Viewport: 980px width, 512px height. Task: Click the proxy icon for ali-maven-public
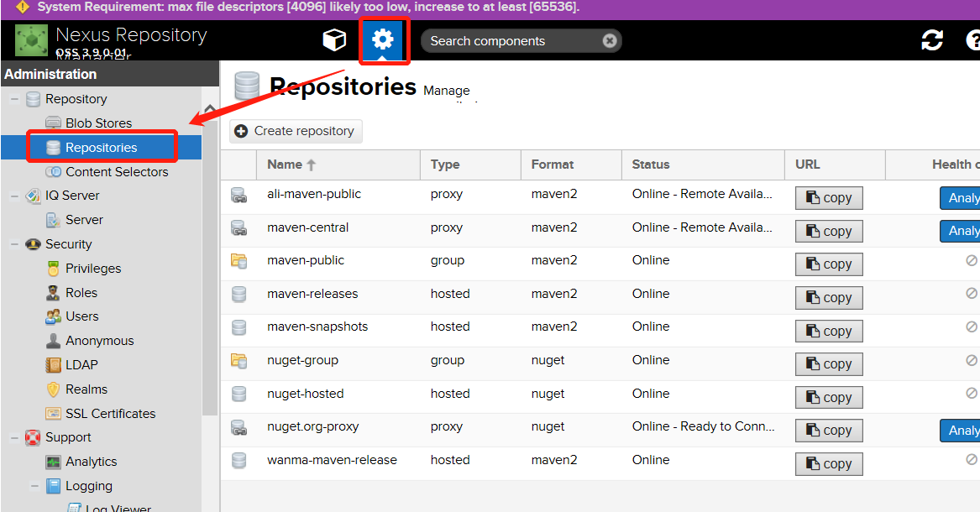coord(238,195)
